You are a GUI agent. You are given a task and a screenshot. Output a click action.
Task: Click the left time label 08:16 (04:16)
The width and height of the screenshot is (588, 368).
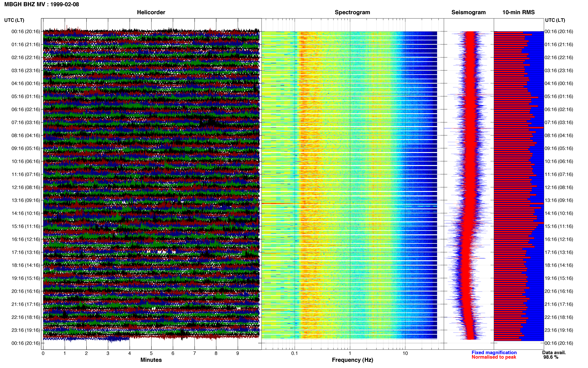pyautogui.click(x=26, y=135)
